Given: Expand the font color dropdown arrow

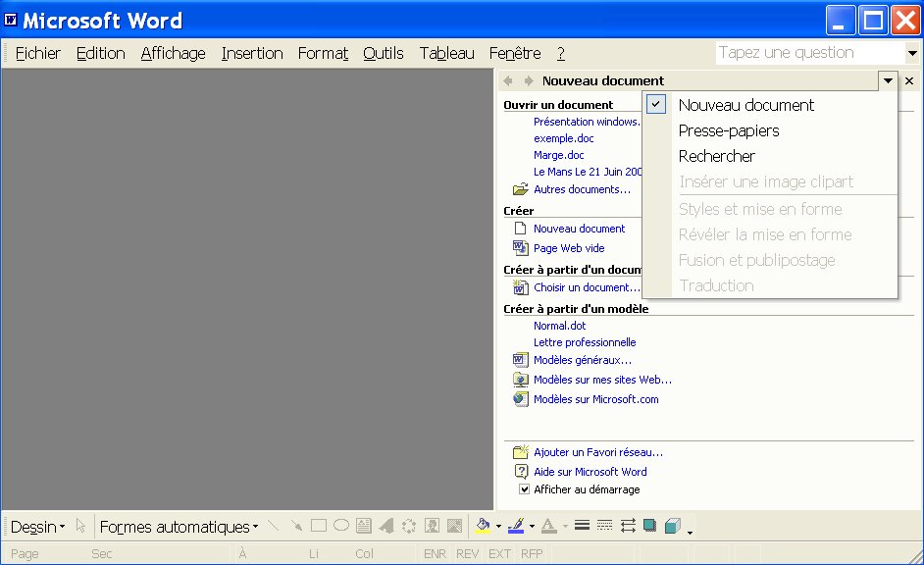Looking at the screenshot, I should click(565, 526).
